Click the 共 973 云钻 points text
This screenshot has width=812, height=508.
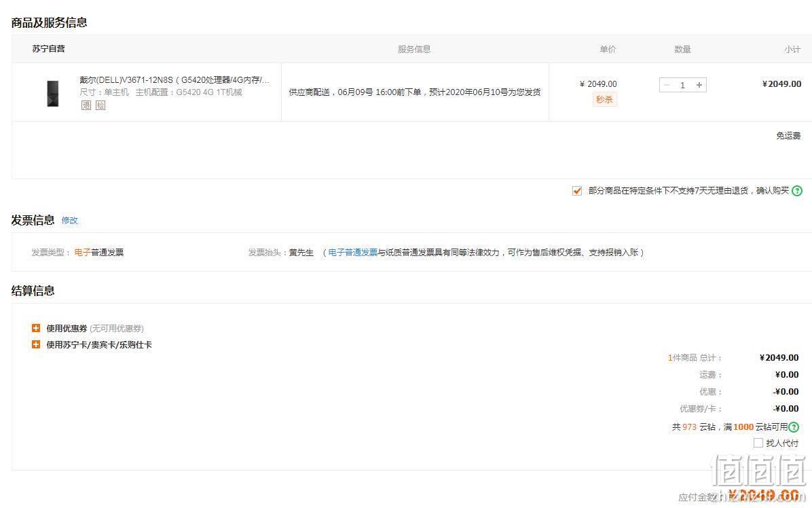pyautogui.click(x=694, y=427)
